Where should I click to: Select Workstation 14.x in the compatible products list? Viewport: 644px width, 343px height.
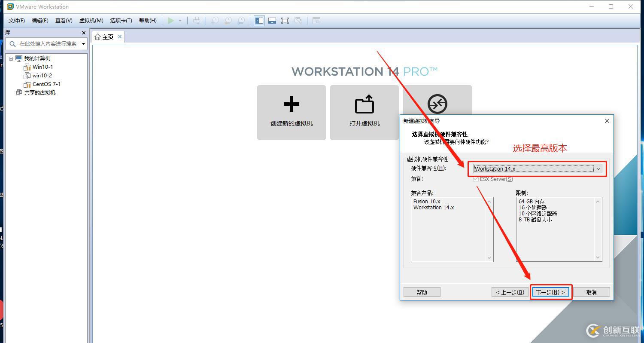(434, 207)
